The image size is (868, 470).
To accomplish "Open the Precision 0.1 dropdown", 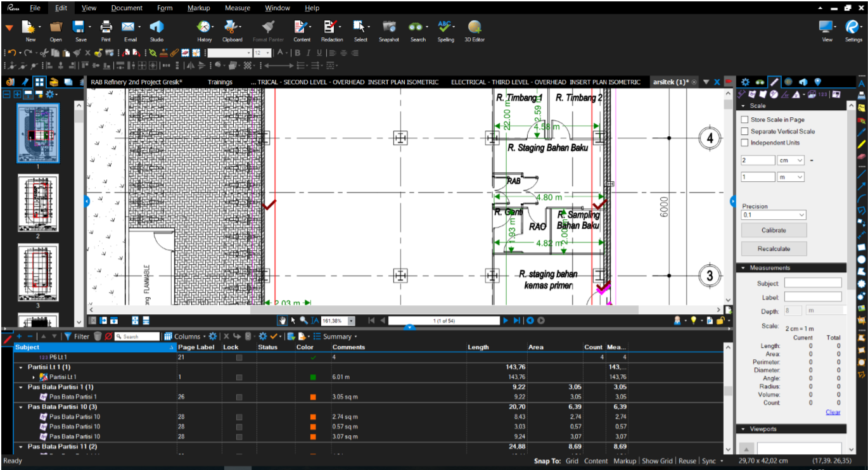I will click(774, 215).
